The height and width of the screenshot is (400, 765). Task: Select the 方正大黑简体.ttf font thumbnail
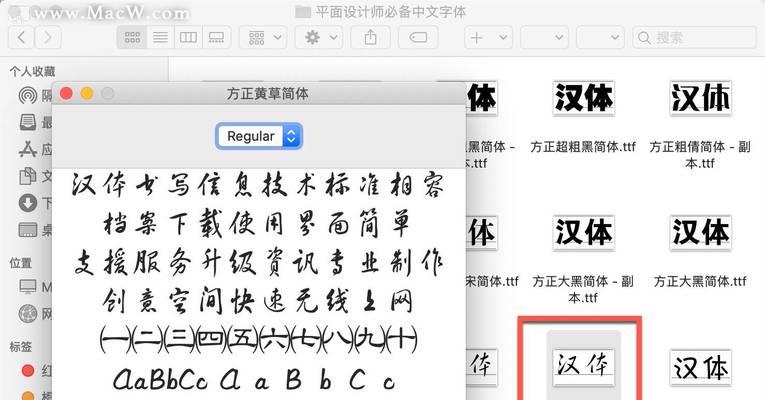(x=701, y=232)
